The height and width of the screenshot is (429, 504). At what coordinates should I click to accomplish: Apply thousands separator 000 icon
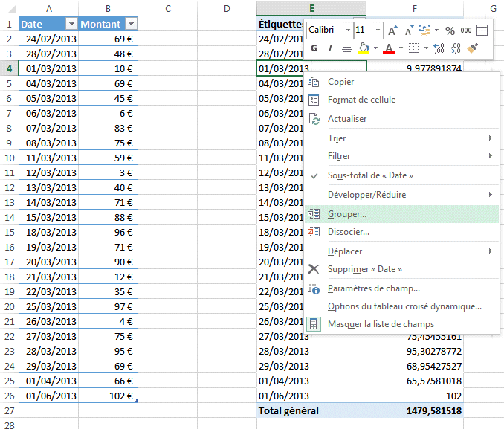[x=466, y=30]
